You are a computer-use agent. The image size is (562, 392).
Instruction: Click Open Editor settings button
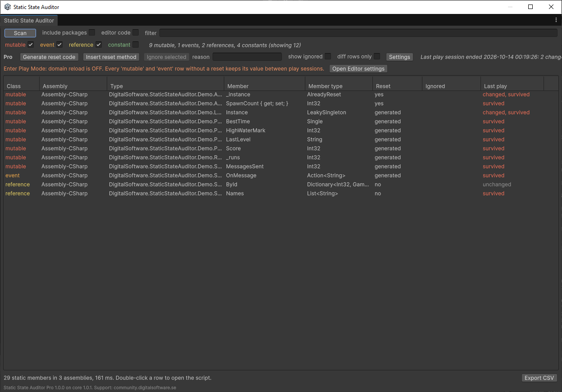pyautogui.click(x=358, y=69)
